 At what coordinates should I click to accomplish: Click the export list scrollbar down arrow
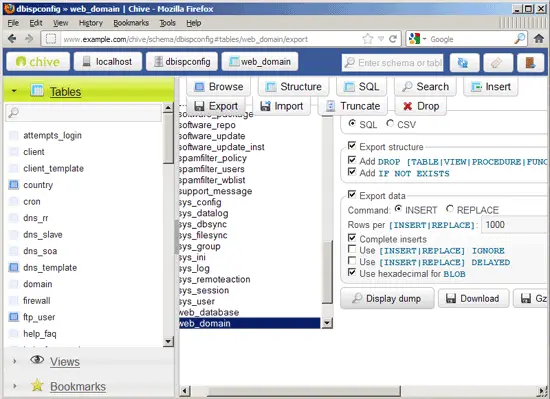pyautogui.click(x=327, y=323)
